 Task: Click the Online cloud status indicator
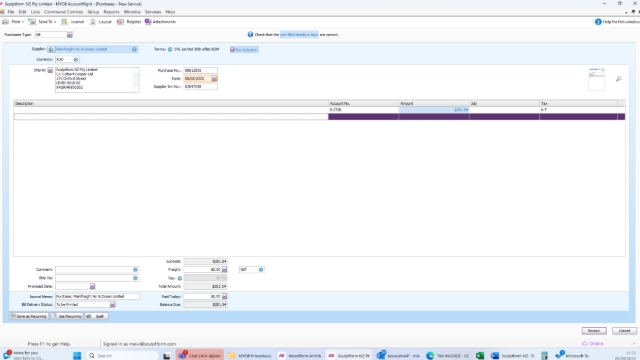click(x=592, y=344)
